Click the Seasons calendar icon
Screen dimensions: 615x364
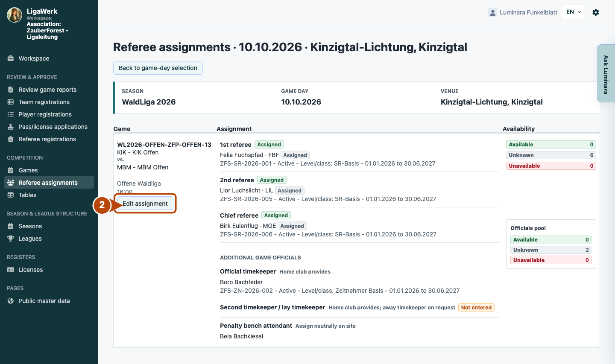point(11,226)
